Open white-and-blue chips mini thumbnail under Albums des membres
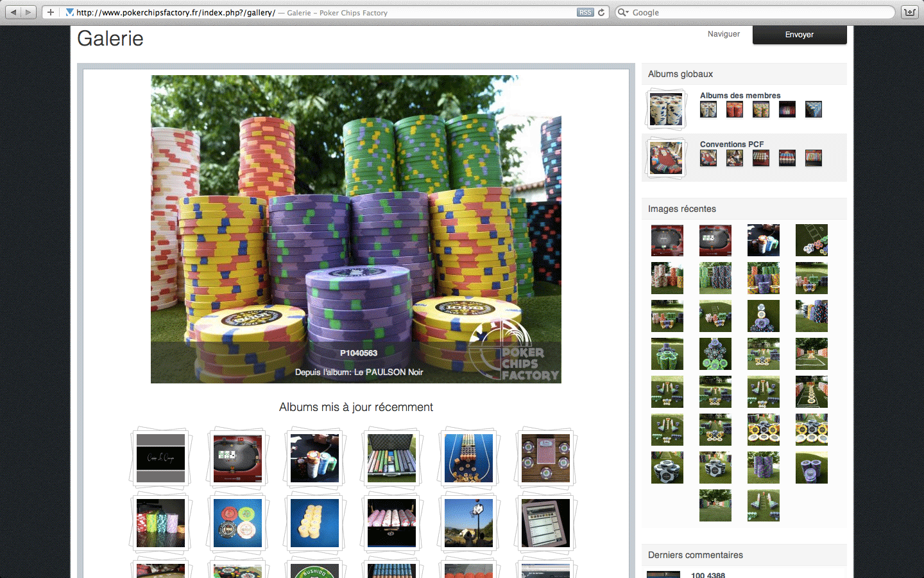Image resolution: width=924 pixels, height=578 pixels. [708, 110]
